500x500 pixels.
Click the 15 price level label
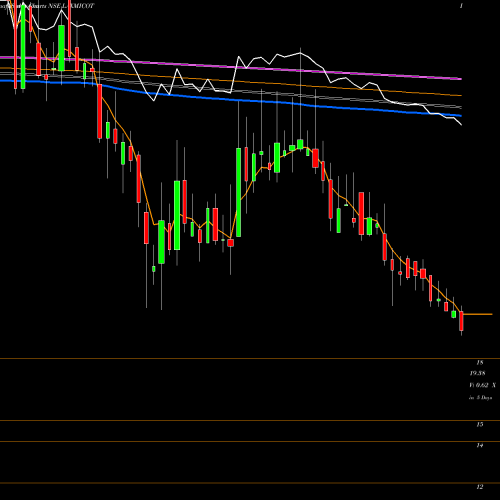[480, 425]
